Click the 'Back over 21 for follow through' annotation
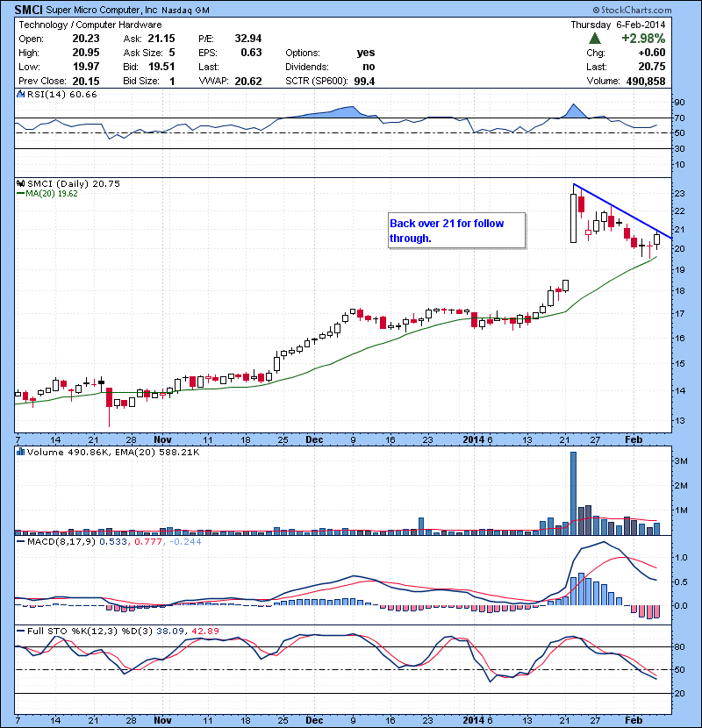 456,231
